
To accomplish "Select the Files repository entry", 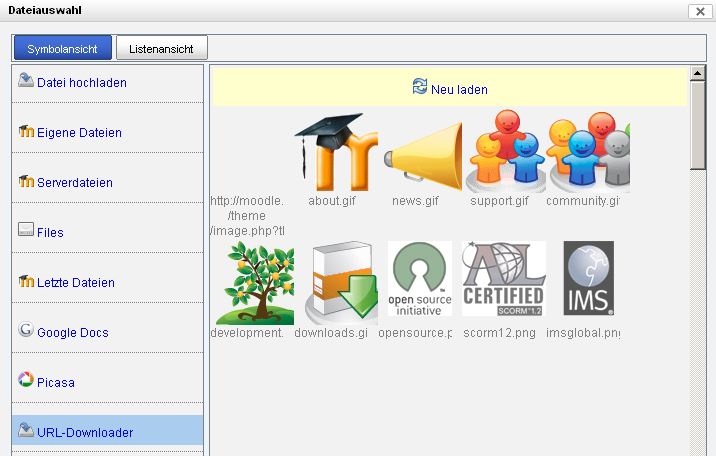I will tap(50, 233).
